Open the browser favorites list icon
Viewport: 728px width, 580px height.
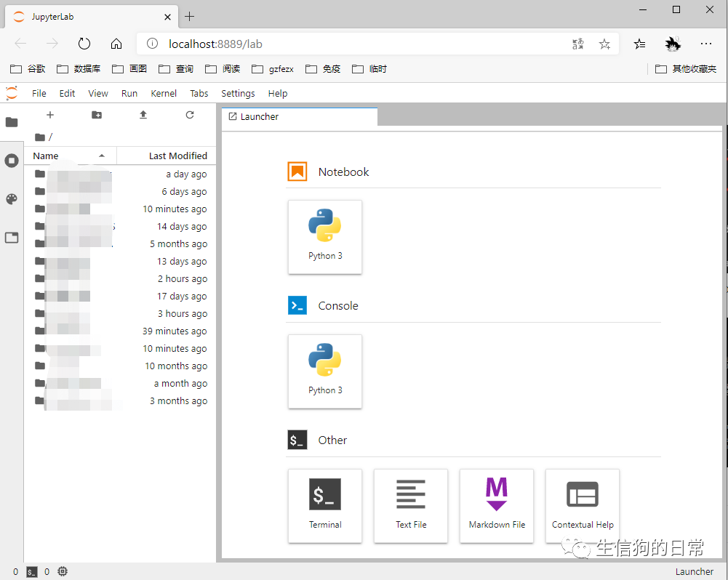pyautogui.click(x=639, y=44)
